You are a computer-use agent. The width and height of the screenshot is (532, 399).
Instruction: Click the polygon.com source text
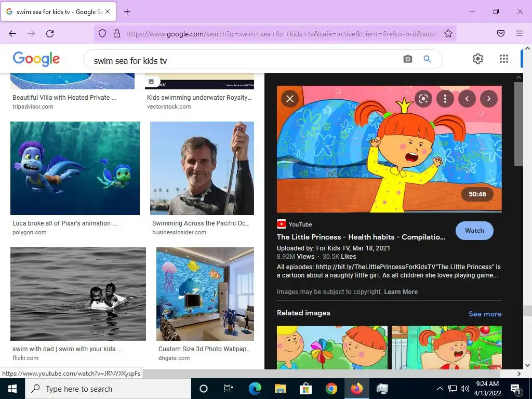(30, 232)
